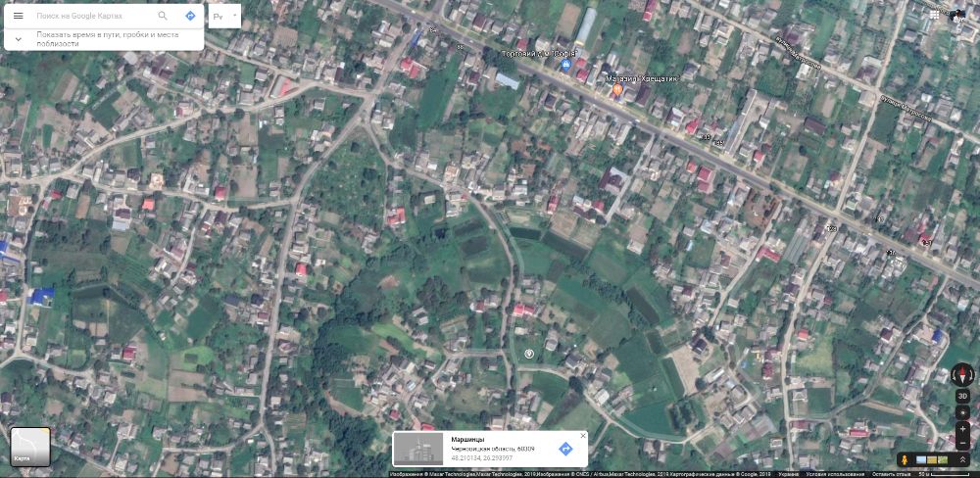Close the Маршинцы info card
This screenshot has width=980, height=478.
tap(583, 436)
